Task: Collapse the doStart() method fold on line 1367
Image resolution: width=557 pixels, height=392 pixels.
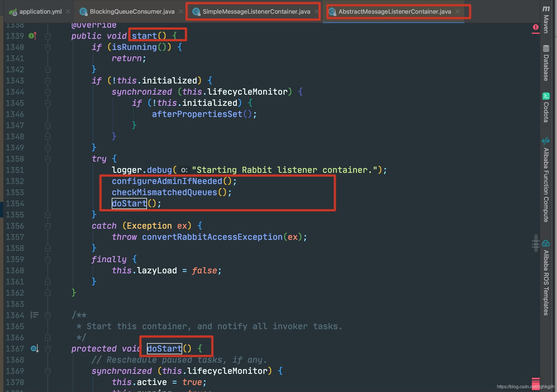Action: coord(48,349)
